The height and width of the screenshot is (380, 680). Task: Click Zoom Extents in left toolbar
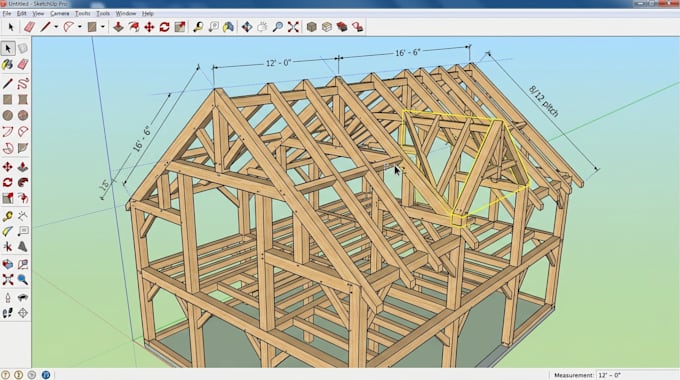pyautogui.click(x=8, y=280)
